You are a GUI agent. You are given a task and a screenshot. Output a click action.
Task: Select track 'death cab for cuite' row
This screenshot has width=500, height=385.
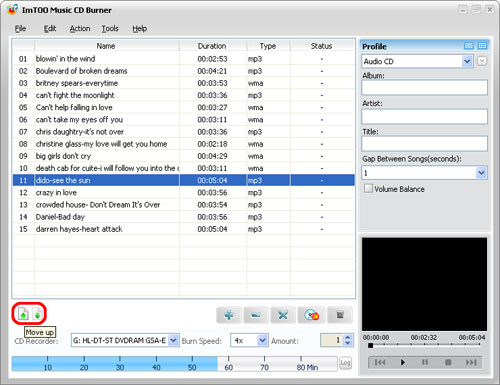click(x=184, y=168)
